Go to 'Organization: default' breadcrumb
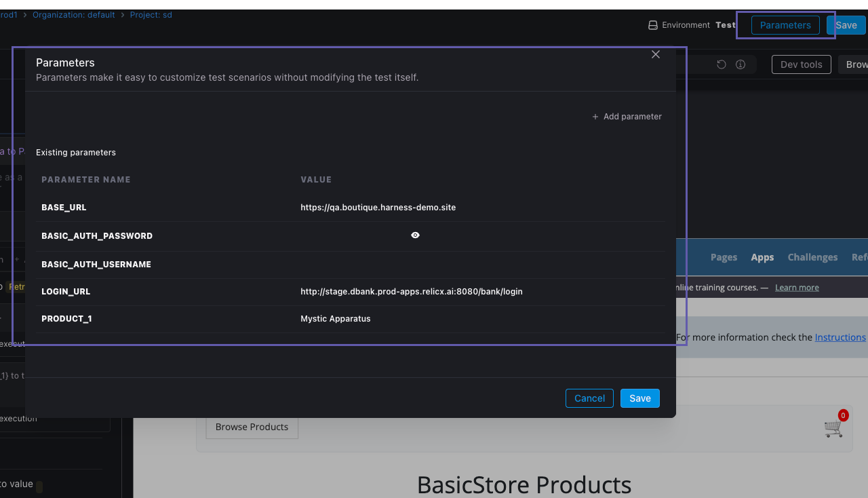868x498 pixels. click(x=73, y=15)
